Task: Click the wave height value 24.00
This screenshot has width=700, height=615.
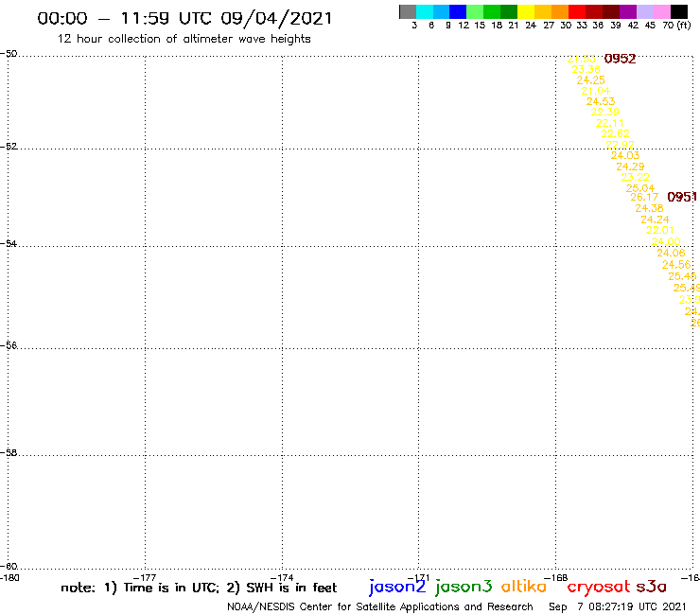Action: (666, 241)
